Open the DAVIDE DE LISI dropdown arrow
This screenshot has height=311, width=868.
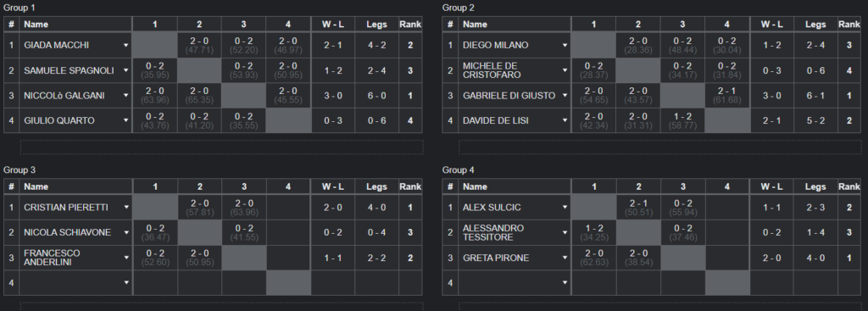[x=565, y=120]
